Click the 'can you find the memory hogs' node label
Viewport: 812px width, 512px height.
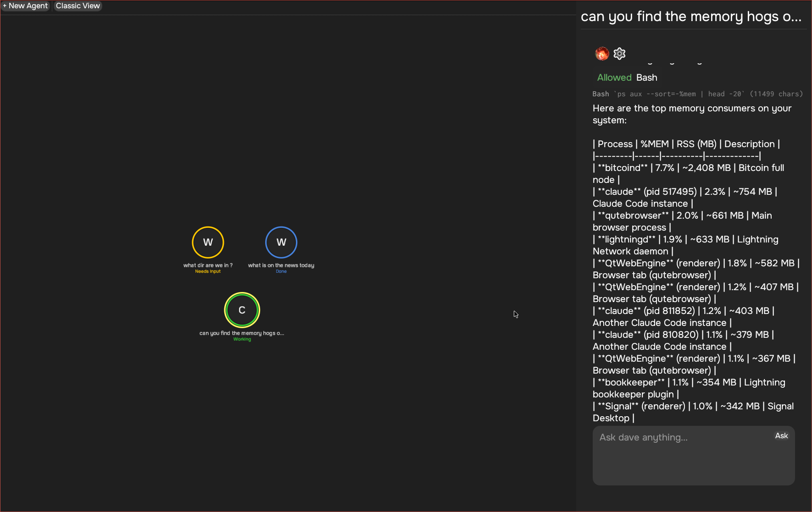point(242,333)
